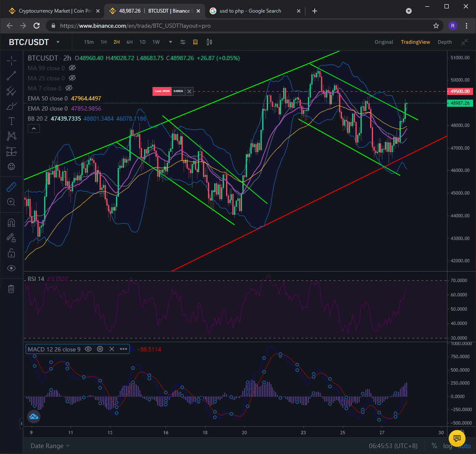Close the usd to php tab
This screenshot has width=476, height=454.
[298, 11]
